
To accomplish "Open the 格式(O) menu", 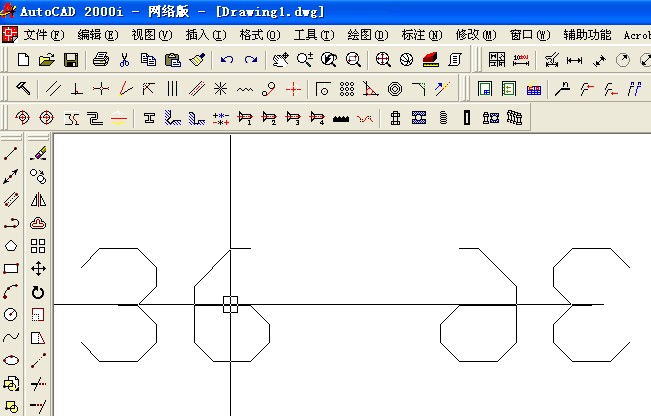I will pyautogui.click(x=260, y=35).
